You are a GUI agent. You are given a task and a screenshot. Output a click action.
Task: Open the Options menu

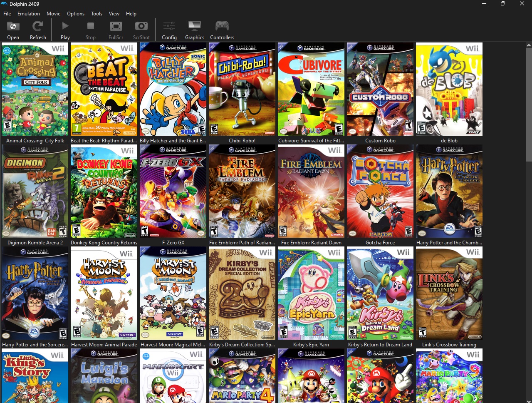tap(76, 14)
